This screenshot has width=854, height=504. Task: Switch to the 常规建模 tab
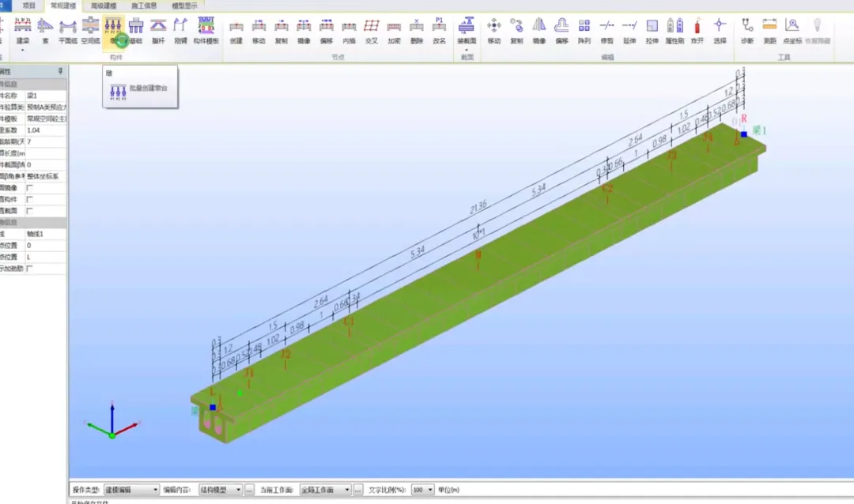pos(63,6)
